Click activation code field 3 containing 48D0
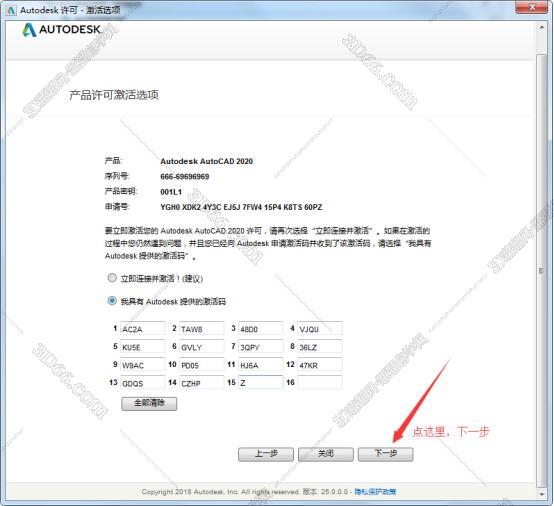The image size is (554, 506). pyautogui.click(x=261, y=328)
